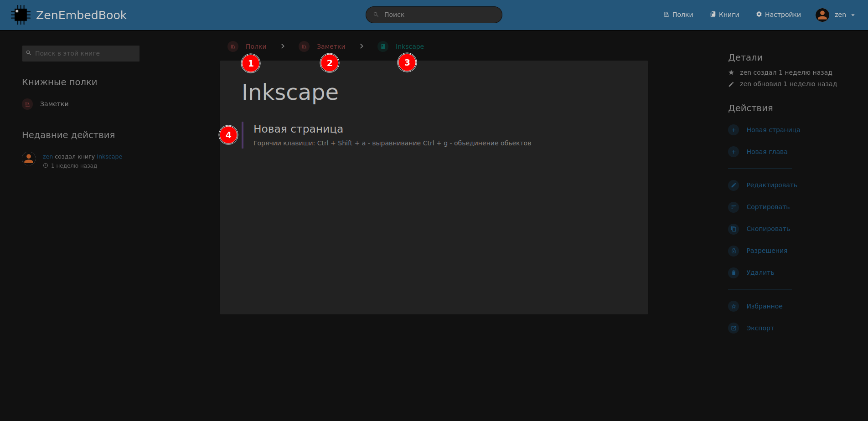
Task: Click Редактировать action text
Action: pos(772,185)
